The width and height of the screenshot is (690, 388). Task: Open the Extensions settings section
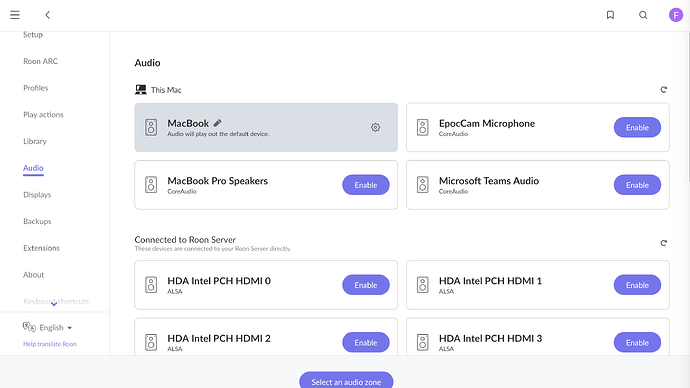pyautogui.click(x=41, y=248)
